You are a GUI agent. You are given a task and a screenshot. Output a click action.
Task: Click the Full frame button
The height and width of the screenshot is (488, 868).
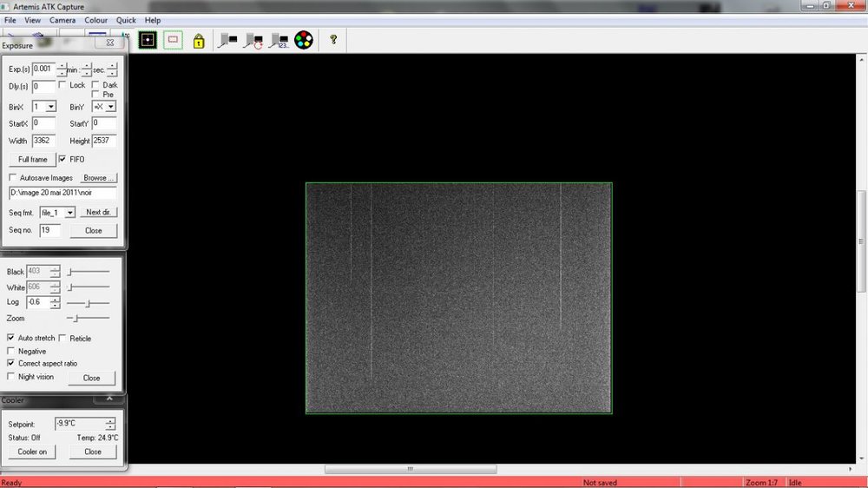pyautogui.click(x=33, y=160)
